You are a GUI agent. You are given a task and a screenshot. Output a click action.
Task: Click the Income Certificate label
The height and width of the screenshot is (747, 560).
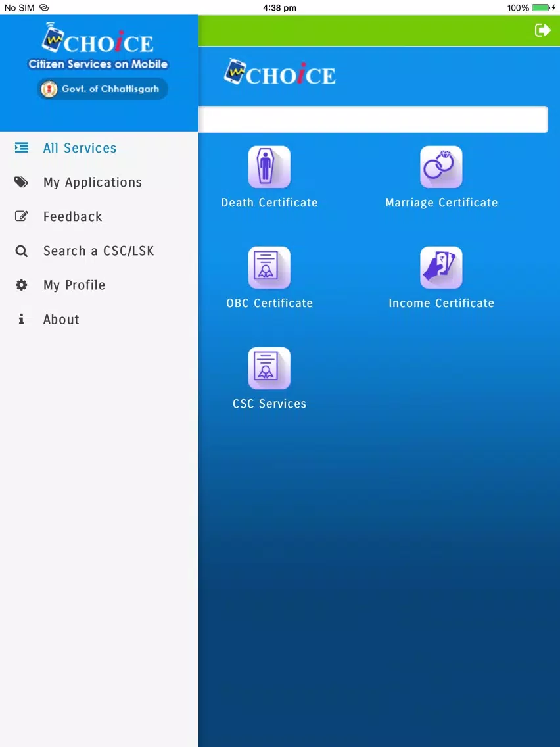pyautogui.click(x=441, y=303)
